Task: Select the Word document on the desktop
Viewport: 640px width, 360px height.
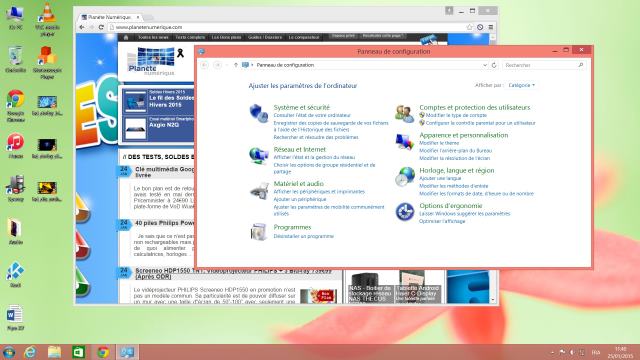Action: click(16, 318)
